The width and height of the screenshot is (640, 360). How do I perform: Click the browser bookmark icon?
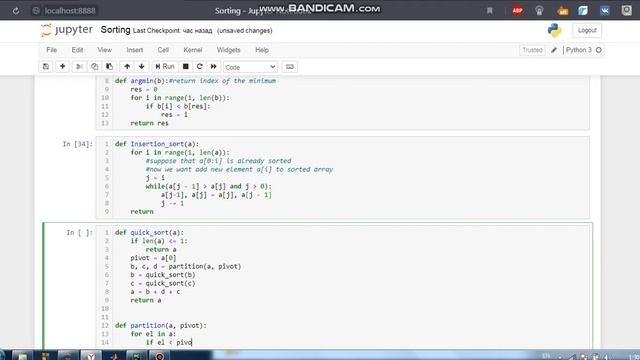489,11
